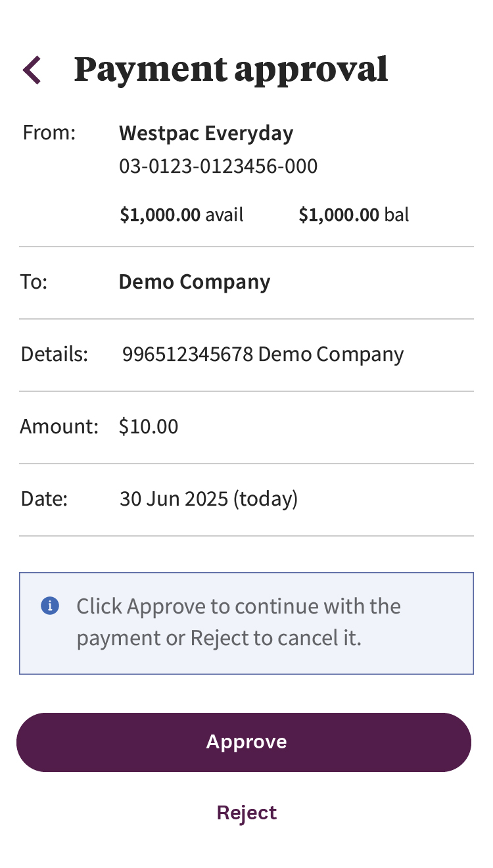
Task: Click the $10.00 payment amount
Action: tap(149, 427)
